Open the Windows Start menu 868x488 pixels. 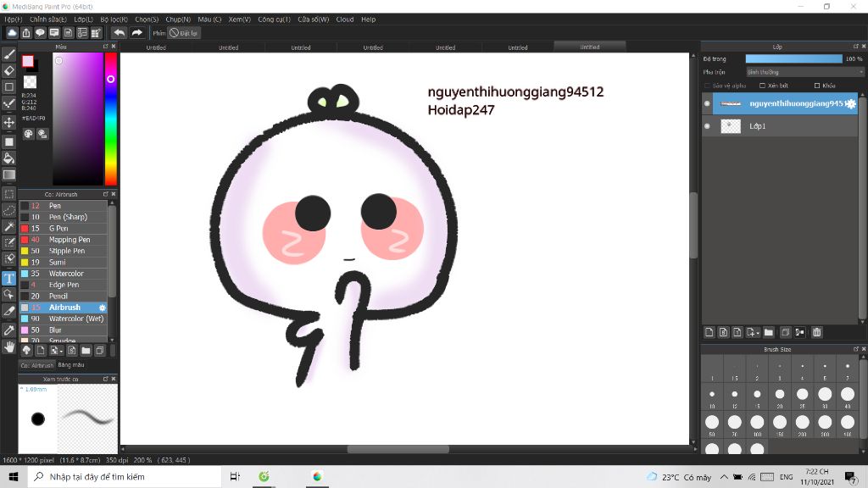pos(14,476)
